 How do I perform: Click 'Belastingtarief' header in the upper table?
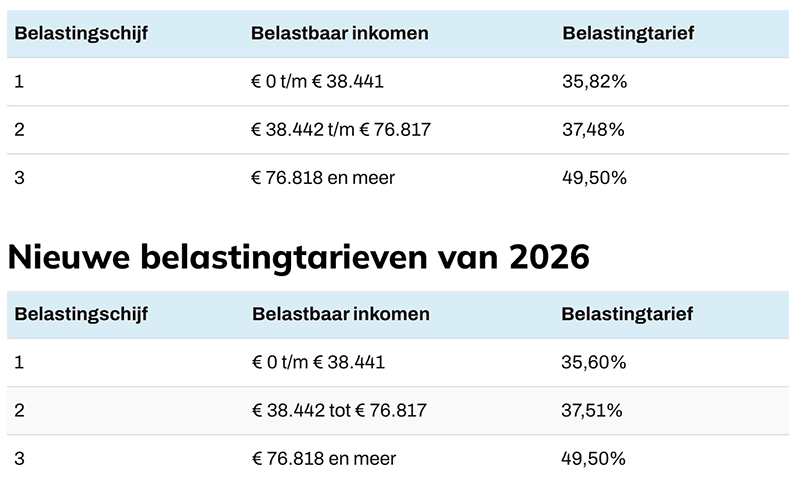(x=628, y=33)
